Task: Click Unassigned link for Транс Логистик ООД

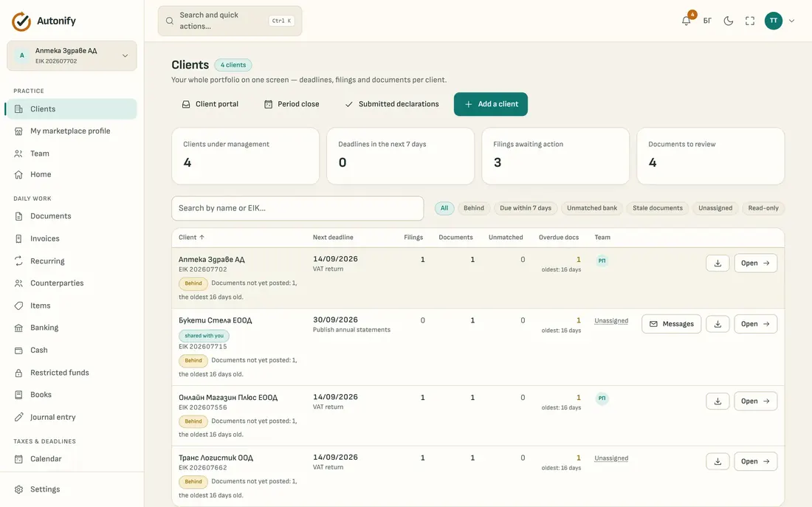Action: [x=611, y=458]
